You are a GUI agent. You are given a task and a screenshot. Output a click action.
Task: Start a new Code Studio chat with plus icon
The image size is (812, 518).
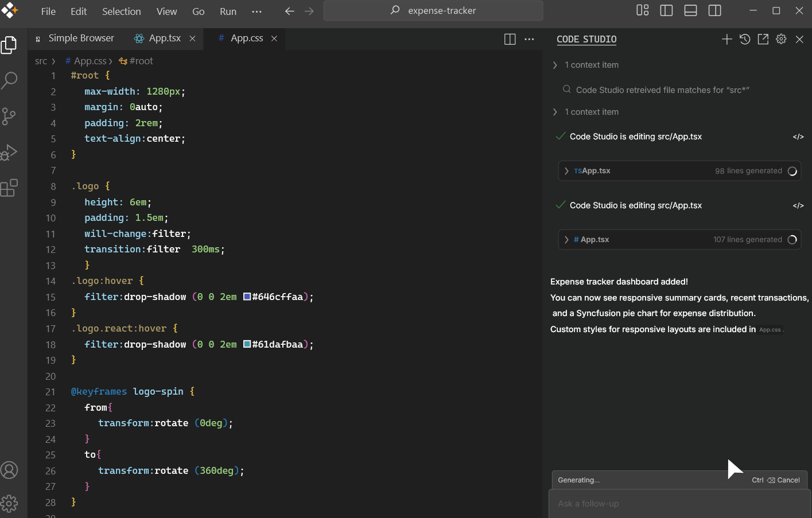726,39
